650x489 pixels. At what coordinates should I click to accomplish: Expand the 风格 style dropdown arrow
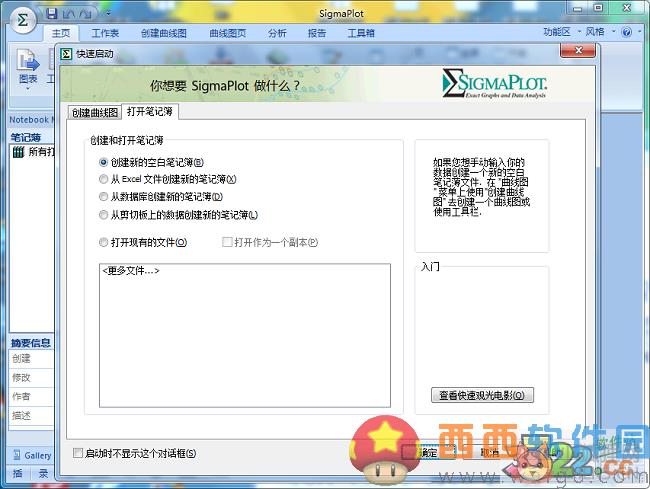[x=613, y=31]
